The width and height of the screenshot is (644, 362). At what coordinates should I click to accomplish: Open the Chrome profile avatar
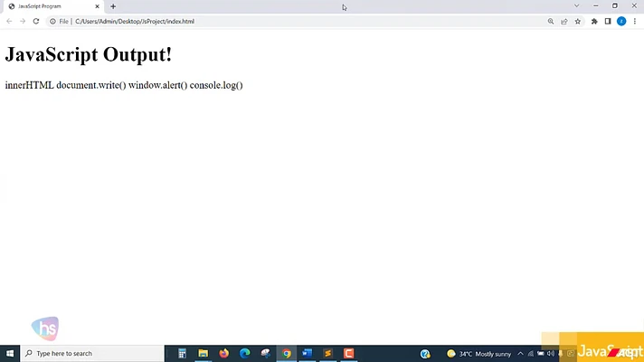pos(621,22)
